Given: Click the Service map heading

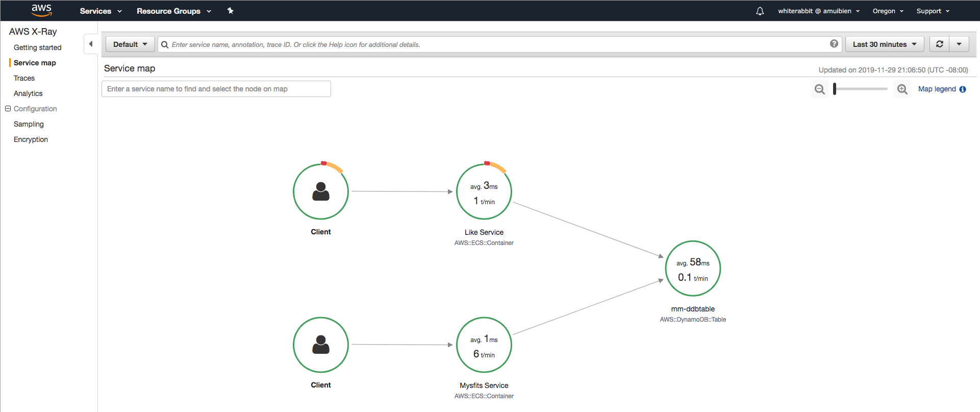Looking at the screenshot, I should [x=130, y=68].
